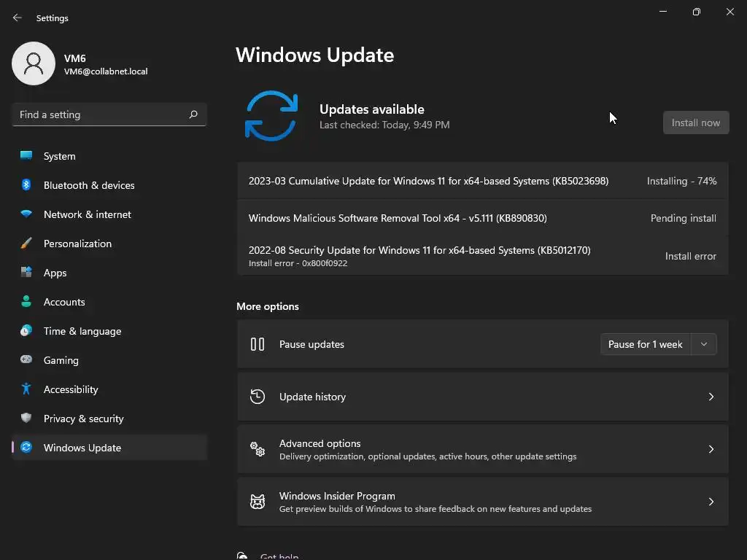This screenshot has height=560, width=747.
Task: Click the Gaming controller icon
Action: 26,359
